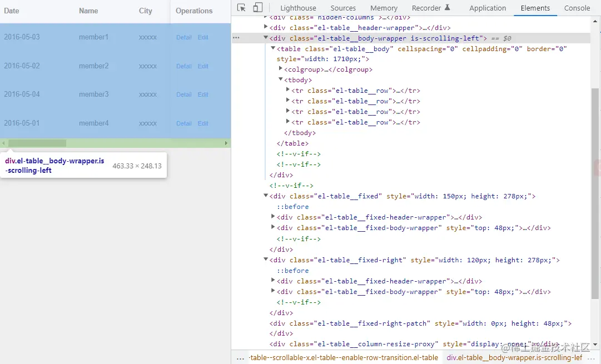Expand fixed-header-wrapper inside el-table__fixed

click(273, 217)
